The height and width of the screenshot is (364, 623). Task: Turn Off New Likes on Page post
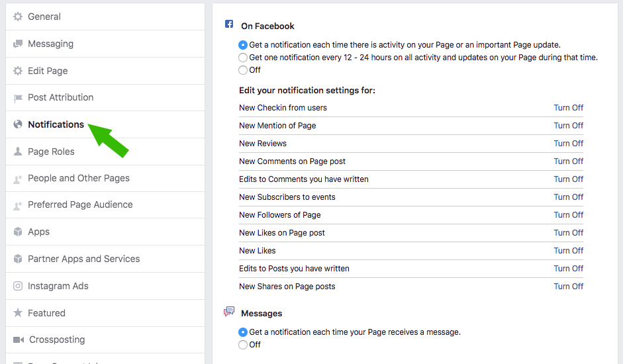click(568, 233)
